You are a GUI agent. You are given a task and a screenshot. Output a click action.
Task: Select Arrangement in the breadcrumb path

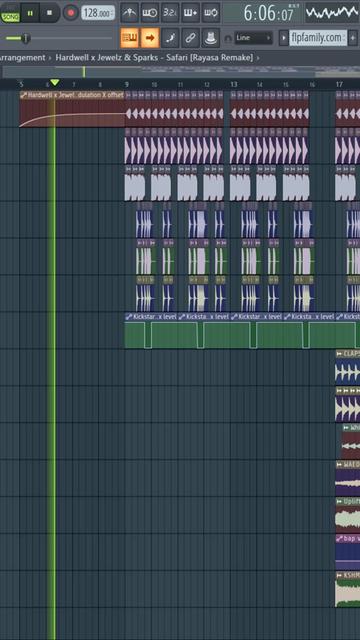tap(22, 58)
